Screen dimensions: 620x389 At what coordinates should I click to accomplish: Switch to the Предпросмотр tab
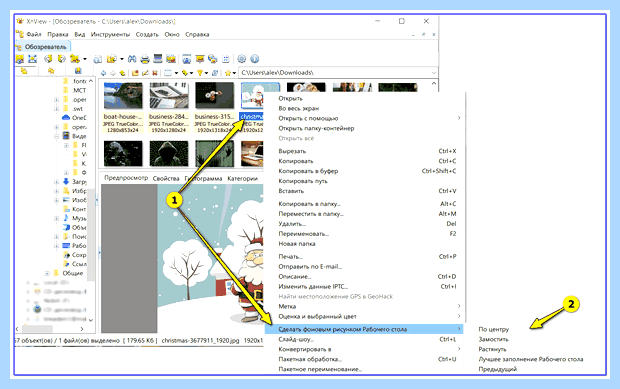[x=126, y=178]
